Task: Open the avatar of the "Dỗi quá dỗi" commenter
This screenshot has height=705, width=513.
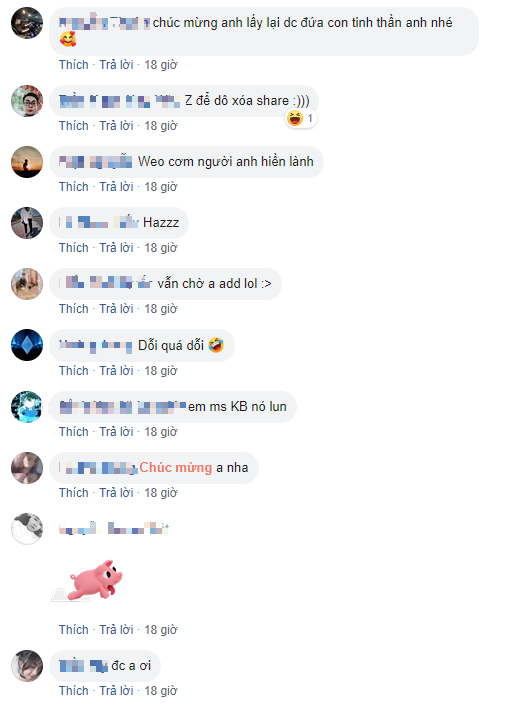Action: tap(27, 345)
